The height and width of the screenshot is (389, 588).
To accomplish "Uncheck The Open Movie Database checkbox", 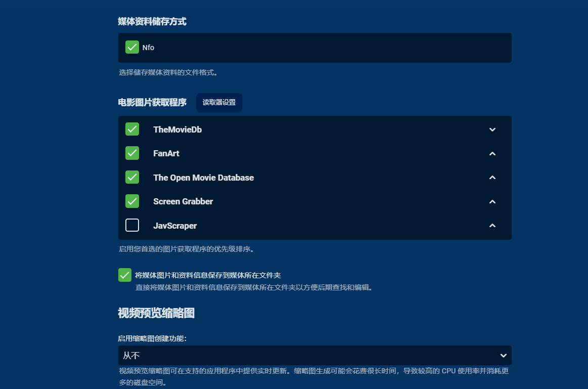I will pos(132,177).
